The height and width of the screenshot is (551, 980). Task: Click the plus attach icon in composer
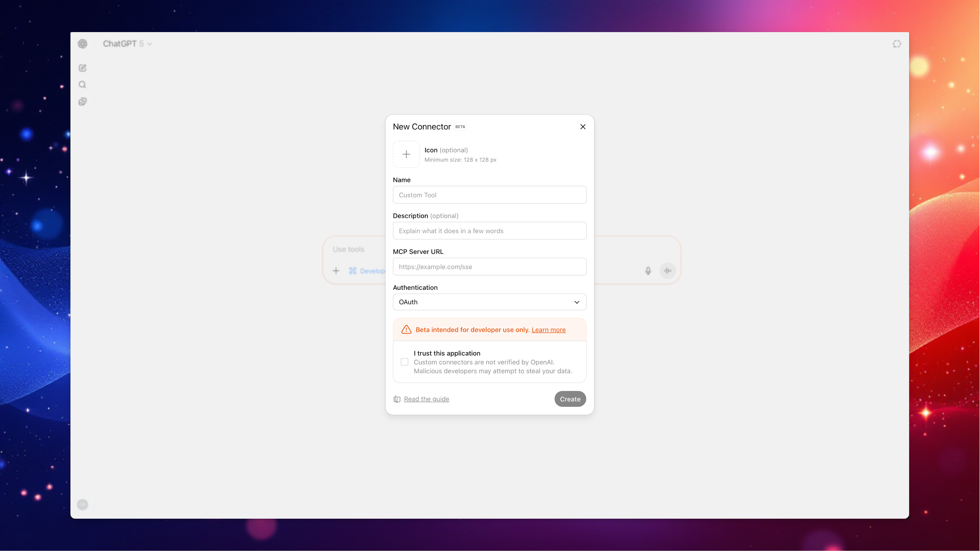click(x=336, y=271)
